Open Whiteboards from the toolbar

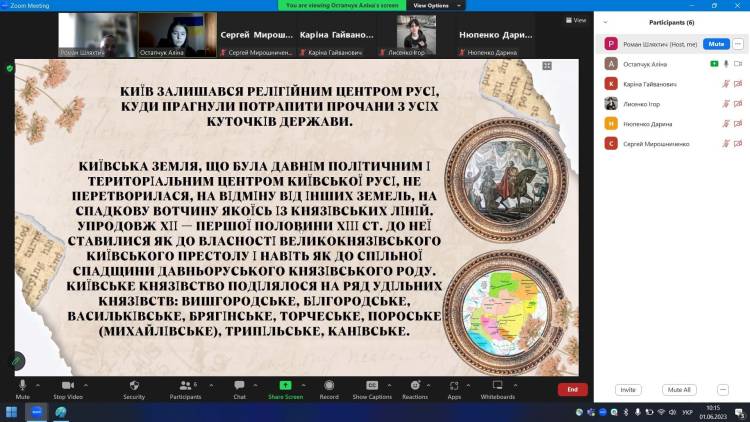click(497, 386)
